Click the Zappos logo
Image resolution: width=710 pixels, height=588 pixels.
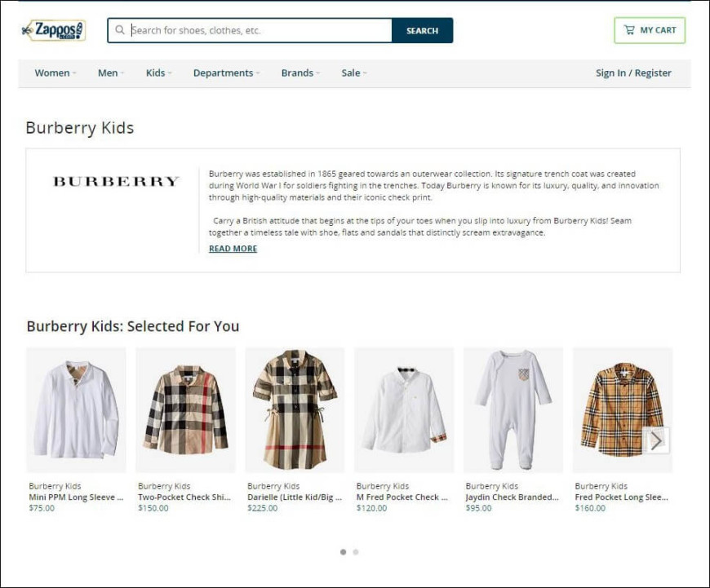(x=53, y=30)
